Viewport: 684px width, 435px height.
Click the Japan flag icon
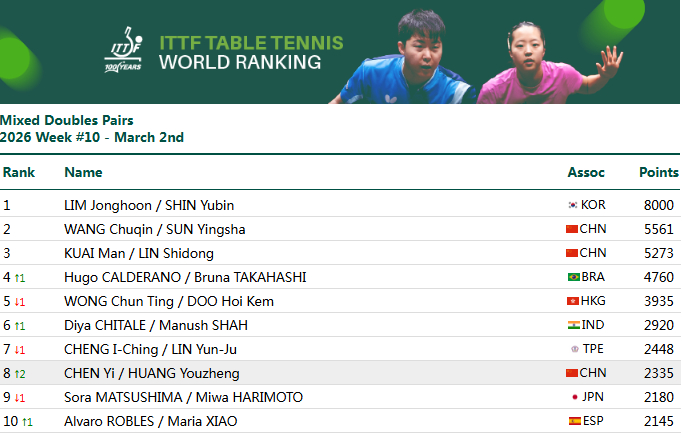tap(574, 397)
